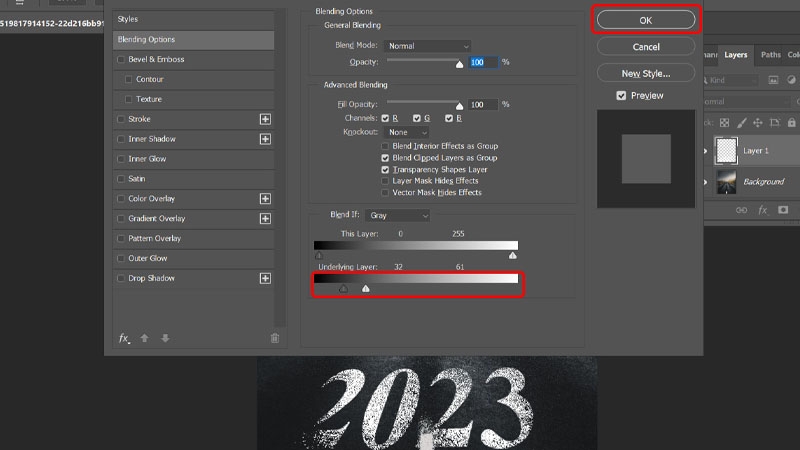The height and width of the screenshot is (450, 800).
Task: Lock position move icon in Layers panel
Action: click(x=758, y=123)
